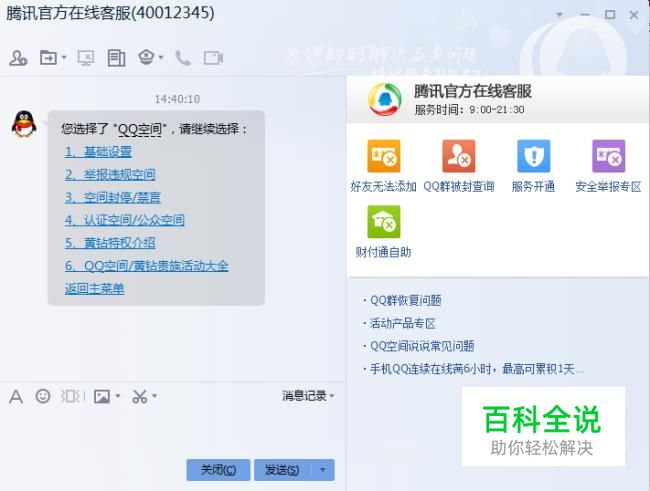
Task: Close the chat window with X
Action: [634, 15]
